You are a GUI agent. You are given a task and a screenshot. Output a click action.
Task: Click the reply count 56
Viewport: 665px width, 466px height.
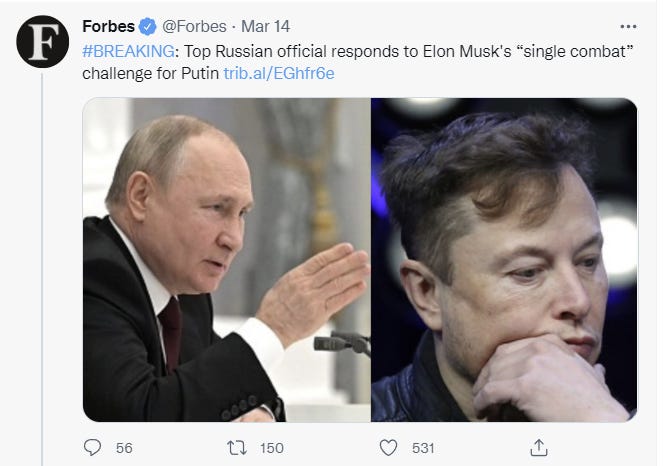124,448
